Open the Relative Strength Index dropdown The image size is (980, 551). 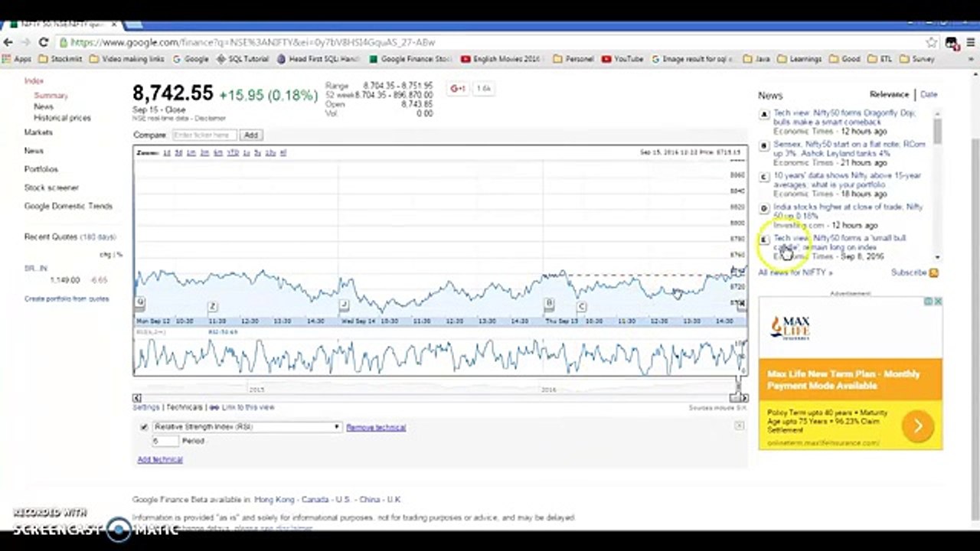tap(247, 427)
